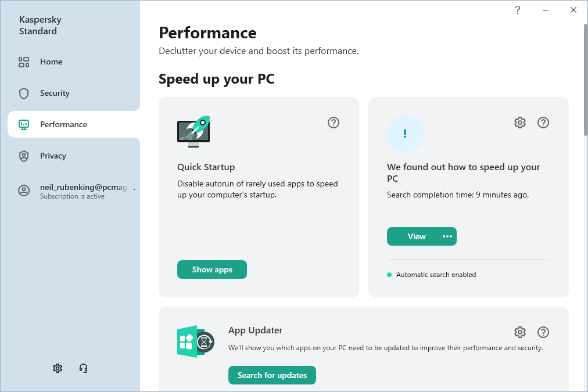
Task: Click the Quick Startup rocket icon
Action: [x=193, y=132]
